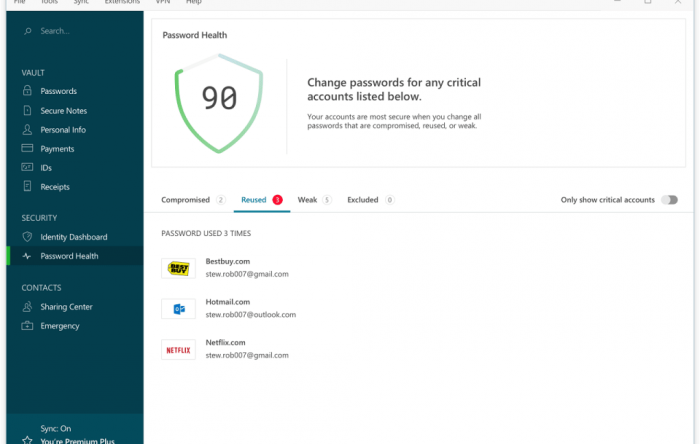Screen dimensions: 700x444
Task: Open the Weak tab
Action: [314, 199]
